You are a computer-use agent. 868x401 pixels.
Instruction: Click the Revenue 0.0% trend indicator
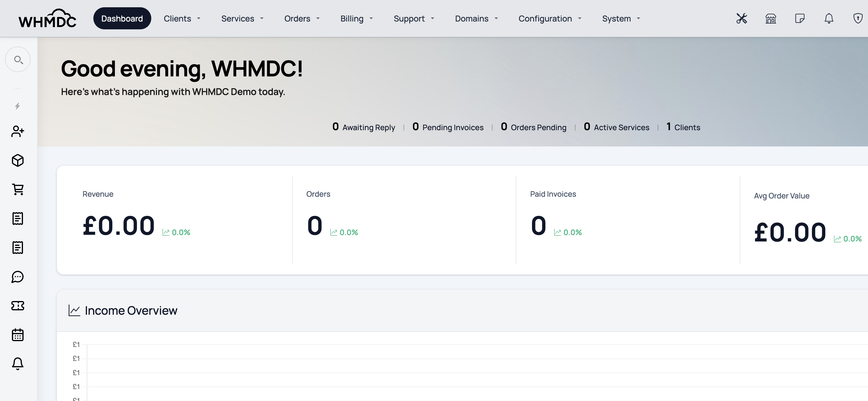pos(176,232)
